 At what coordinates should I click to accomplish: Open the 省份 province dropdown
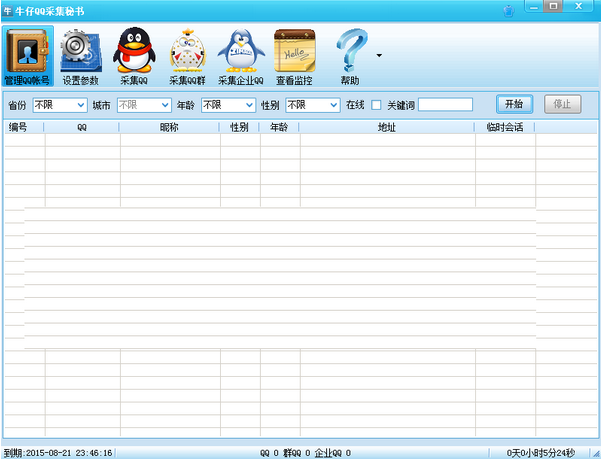point(59,104)
